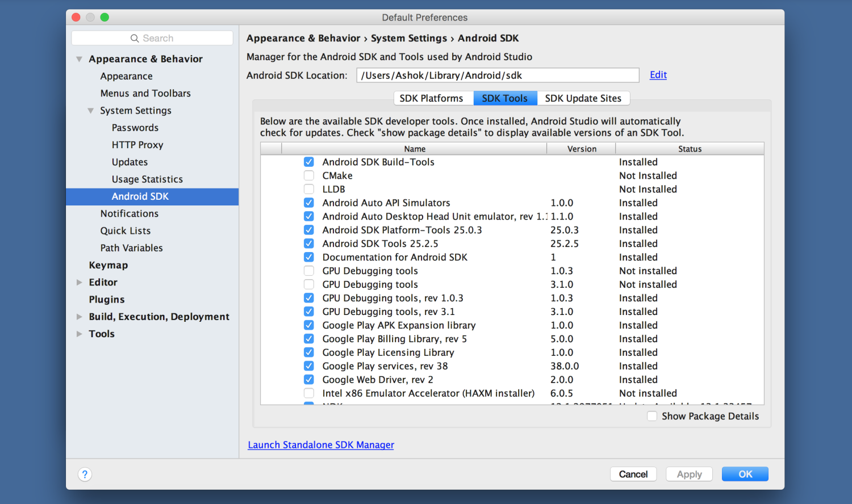Expand the Editor tree node

[80, 283]
